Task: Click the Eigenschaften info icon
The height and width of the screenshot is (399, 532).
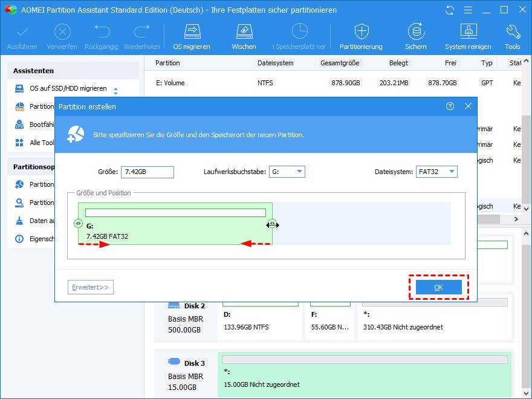Action: [x=19, y=239]
